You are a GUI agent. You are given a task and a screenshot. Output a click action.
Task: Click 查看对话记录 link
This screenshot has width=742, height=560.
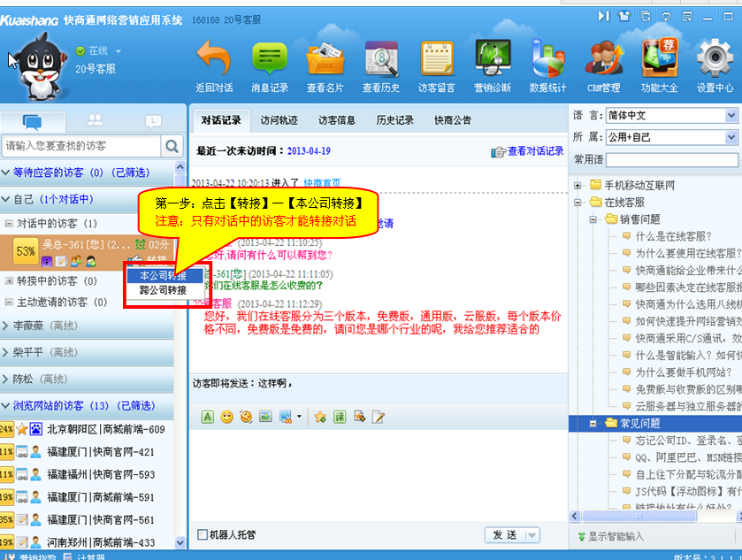click(x=535, y=151)
